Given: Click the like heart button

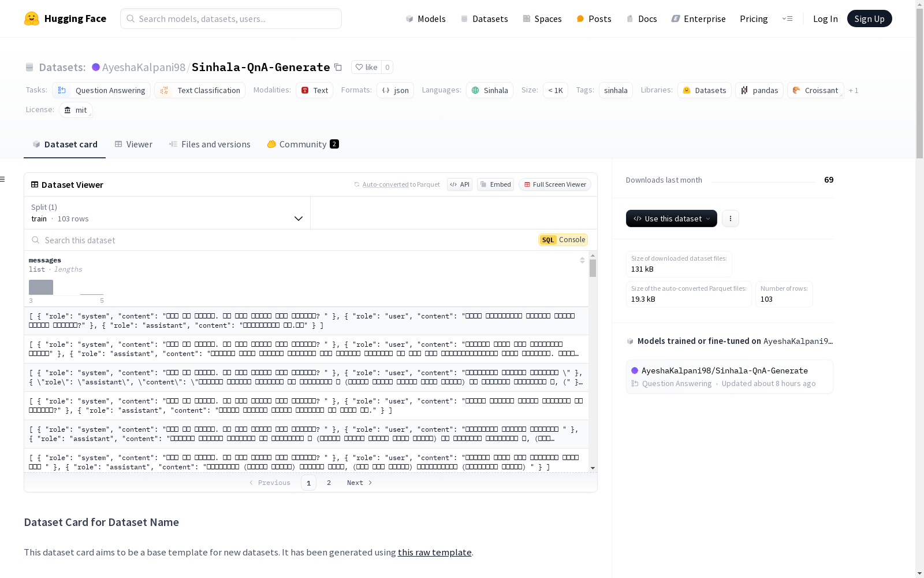Looking at the screenshot, I should coord(366,67).
